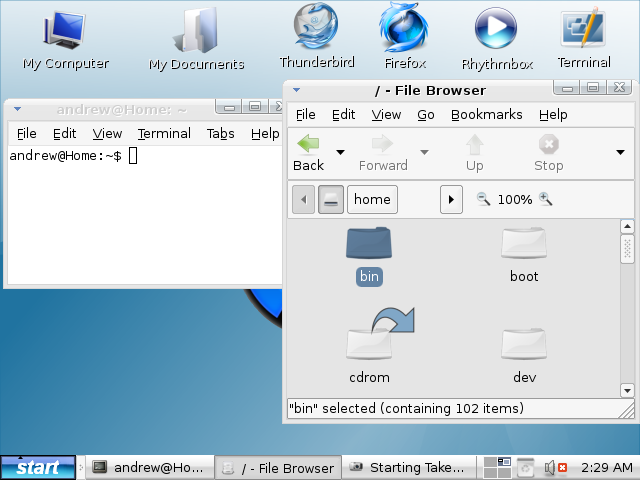This screenshot has height=480, width=640.
Task: Open the Tabs menu in terminal
Action: pyautogui.click(x=220, y=133)
